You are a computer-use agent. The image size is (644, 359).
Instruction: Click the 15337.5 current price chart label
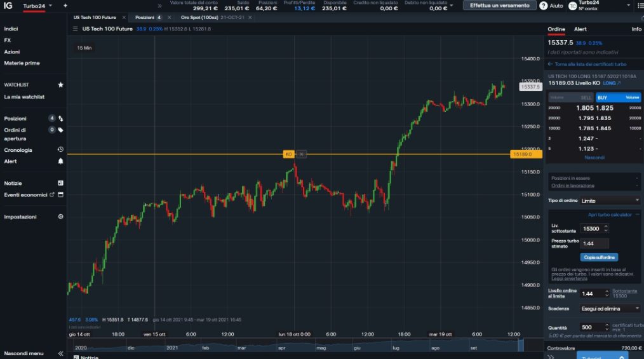(x=531, y=86)
